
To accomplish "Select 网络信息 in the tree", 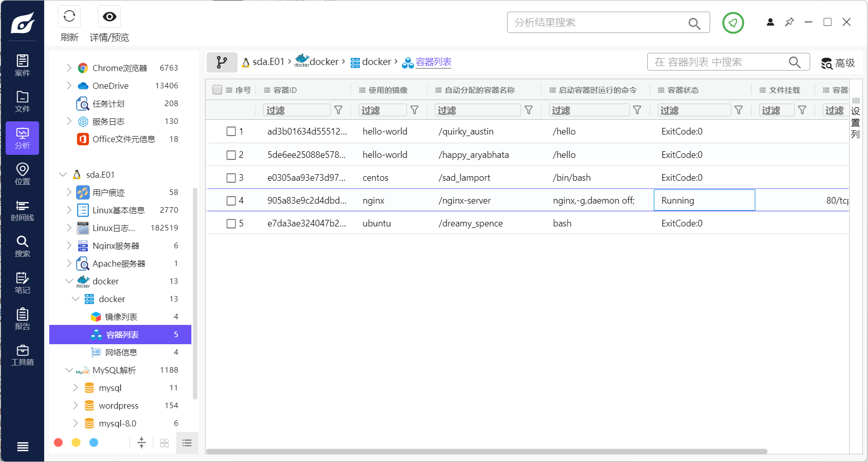I will 121,352.
